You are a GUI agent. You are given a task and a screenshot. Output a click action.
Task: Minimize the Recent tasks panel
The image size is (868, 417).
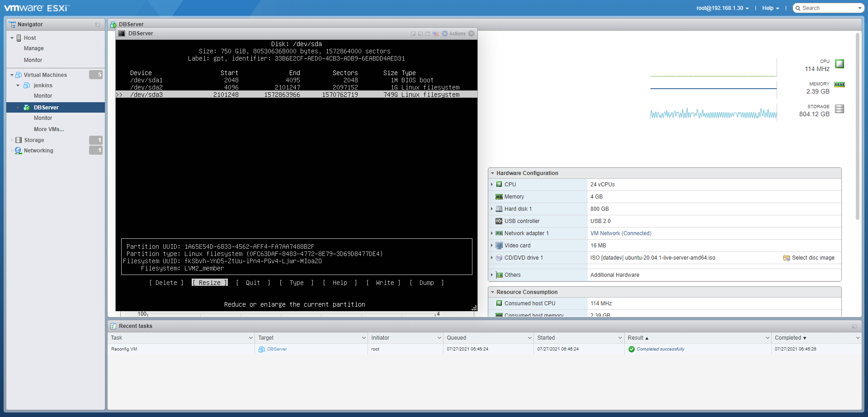click(854, 326)
